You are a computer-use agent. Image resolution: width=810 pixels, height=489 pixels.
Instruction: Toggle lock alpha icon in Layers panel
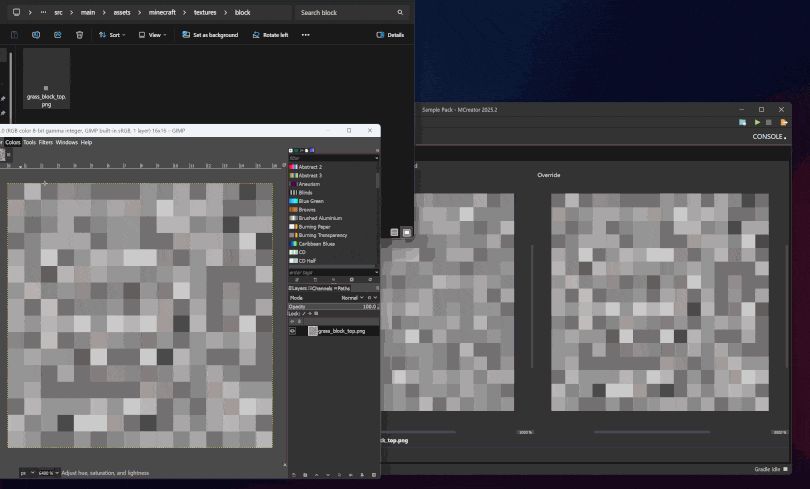pyautogui.click(x=316, y=313)
